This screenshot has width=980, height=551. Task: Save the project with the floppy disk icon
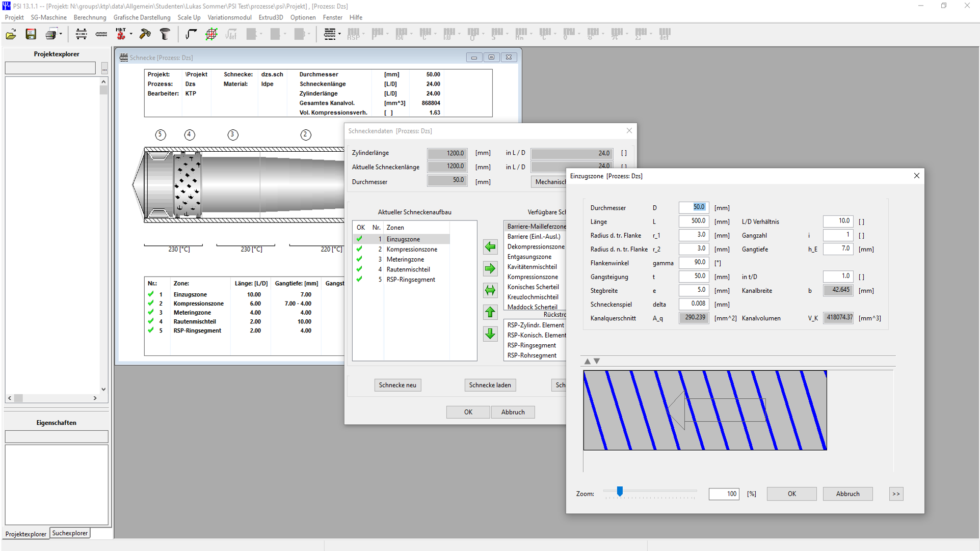31,34
